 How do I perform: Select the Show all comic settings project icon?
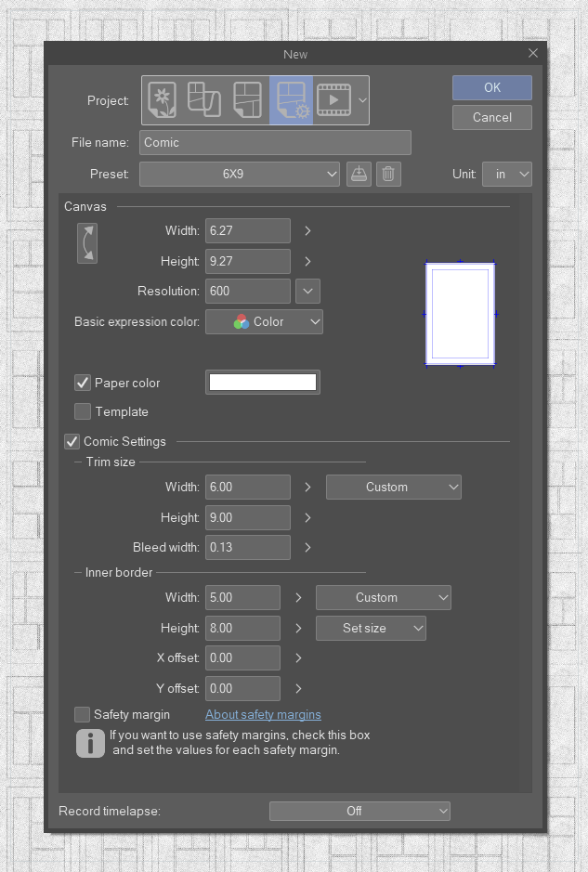[x=292, y=100]
